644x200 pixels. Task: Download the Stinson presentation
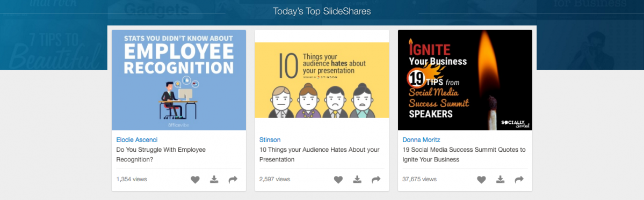pos(357,180)
